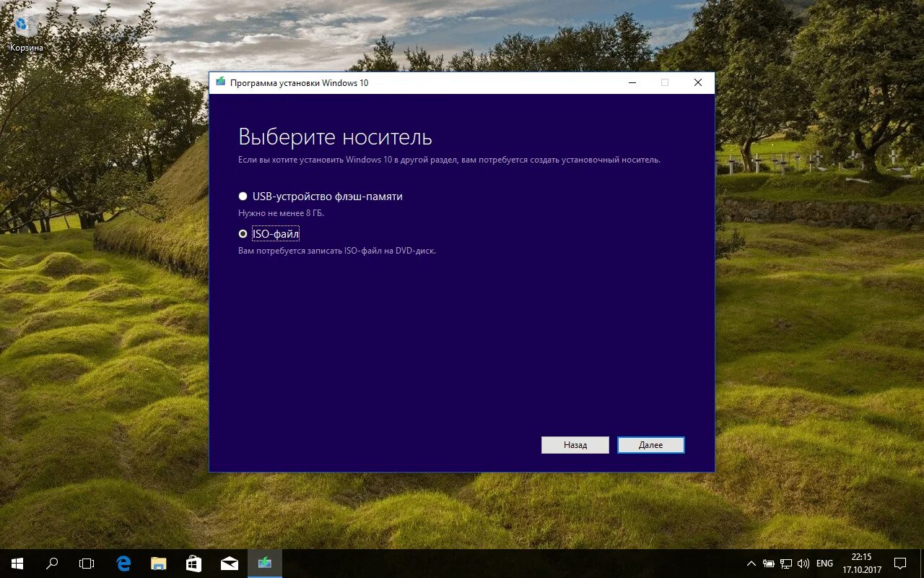Open Task View on the taskbar

point(87,564)
